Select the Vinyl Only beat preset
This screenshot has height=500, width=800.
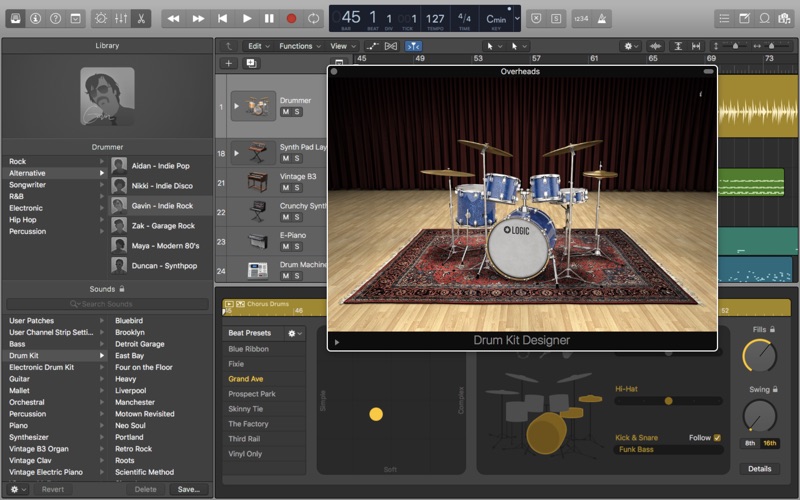(x=264, y=454)
